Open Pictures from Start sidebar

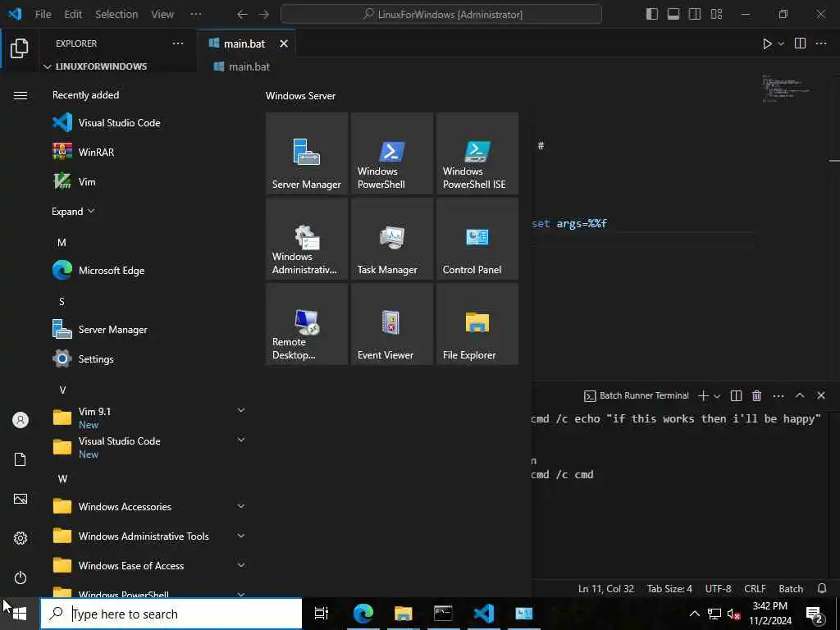[x=21, y=499]
